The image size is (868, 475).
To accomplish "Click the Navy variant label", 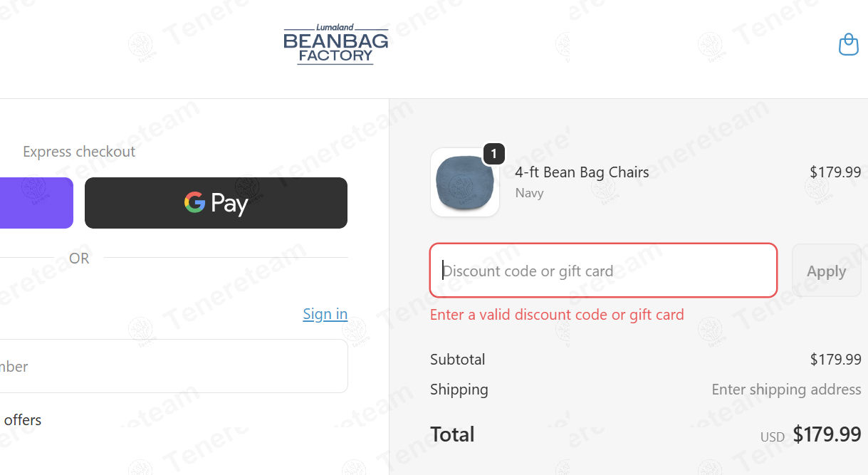I will 529,193.
